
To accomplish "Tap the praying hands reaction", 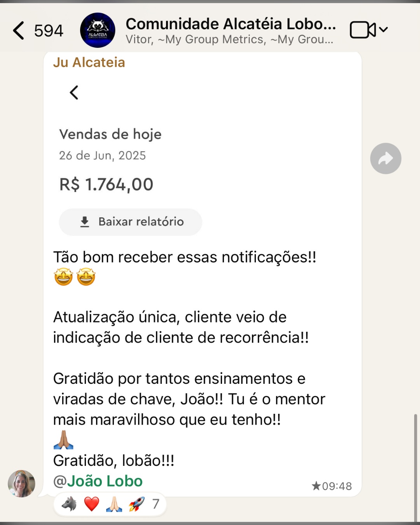I will click(114, 504).
